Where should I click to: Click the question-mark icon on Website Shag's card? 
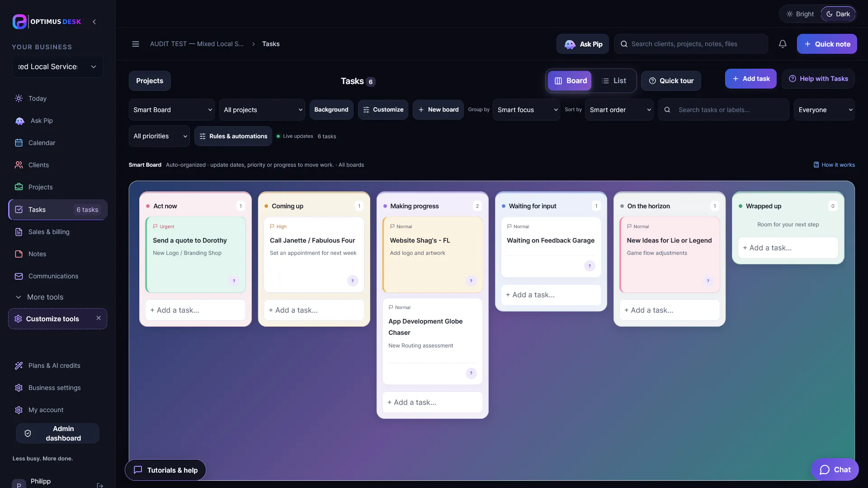click(x=471, y=281)
